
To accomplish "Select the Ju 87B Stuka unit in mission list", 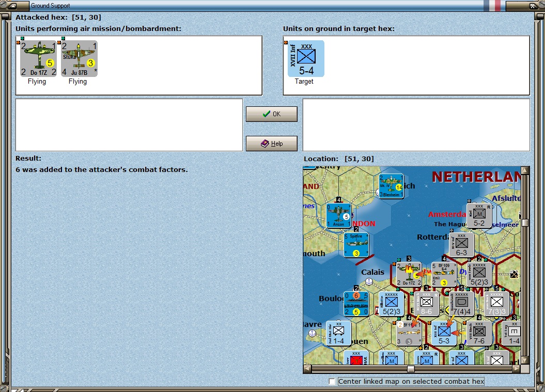I will click(x=79, y=58).
